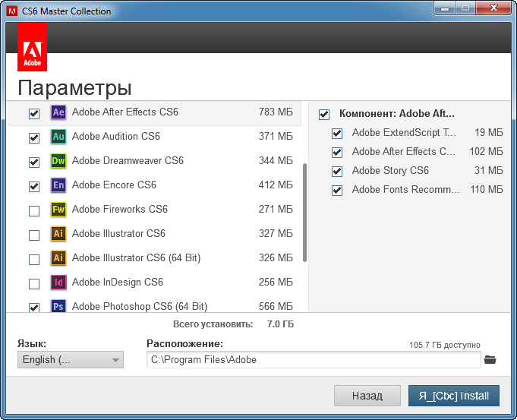Click the red Adobe logo

(x=33, y=47)
